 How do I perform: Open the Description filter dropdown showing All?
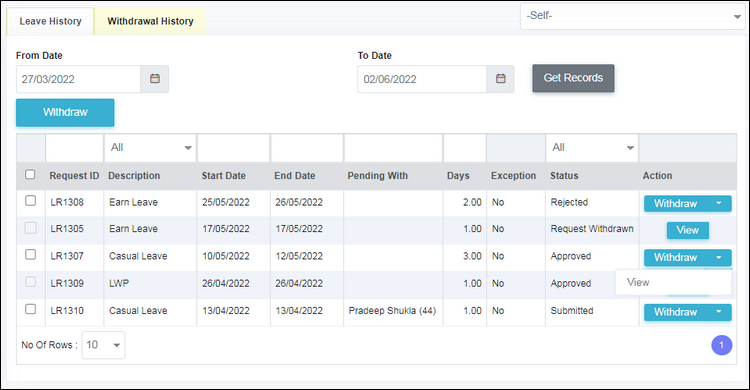pos(150,147)
